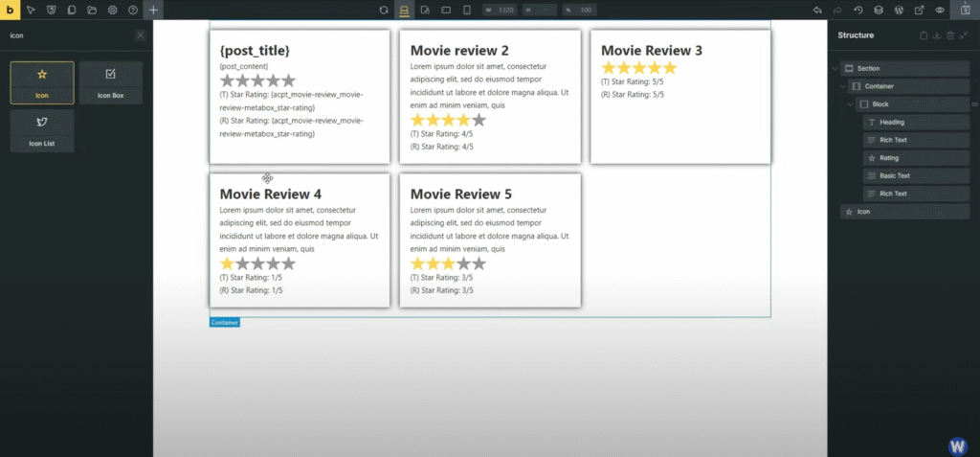Select the pointer cursor tool
The width and height of the screenshot is (980, 457).
tap(31, 10)
